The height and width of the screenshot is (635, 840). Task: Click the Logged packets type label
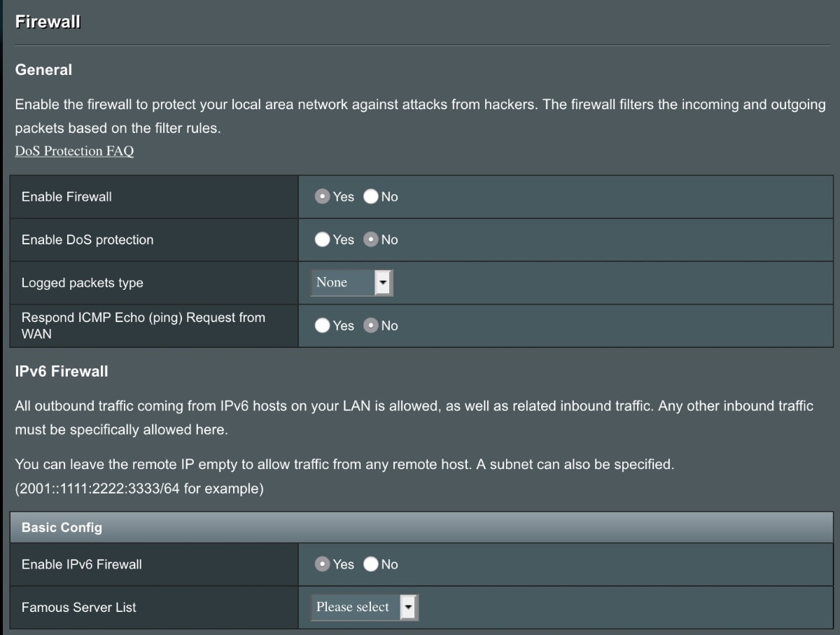[82, 283]
